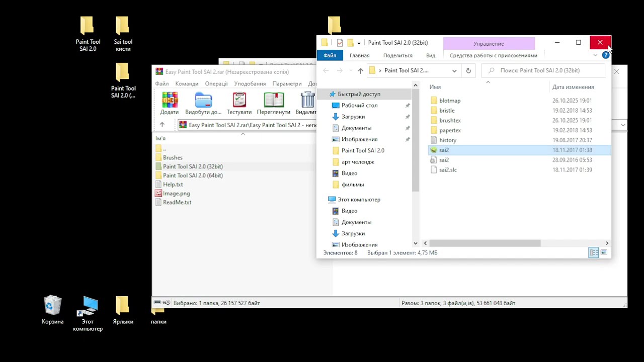Click the New folder icon in Explorer's title bar

[350, 43]
